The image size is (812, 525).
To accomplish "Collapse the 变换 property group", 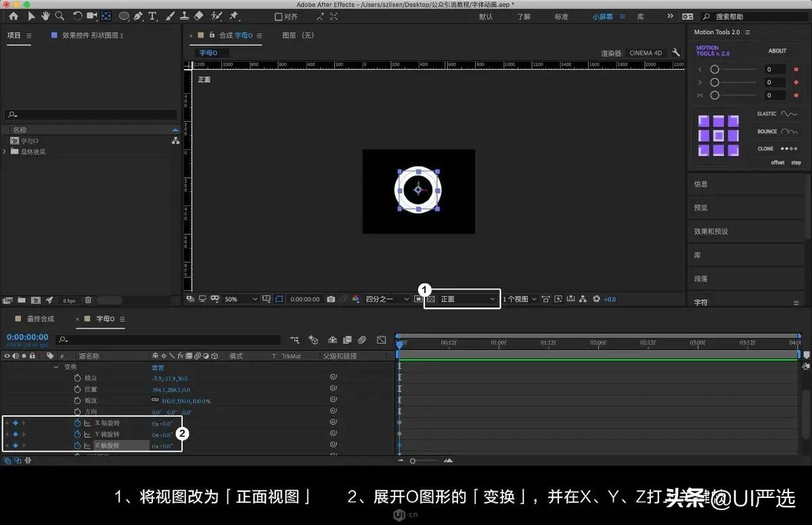I will click(56, 367).
